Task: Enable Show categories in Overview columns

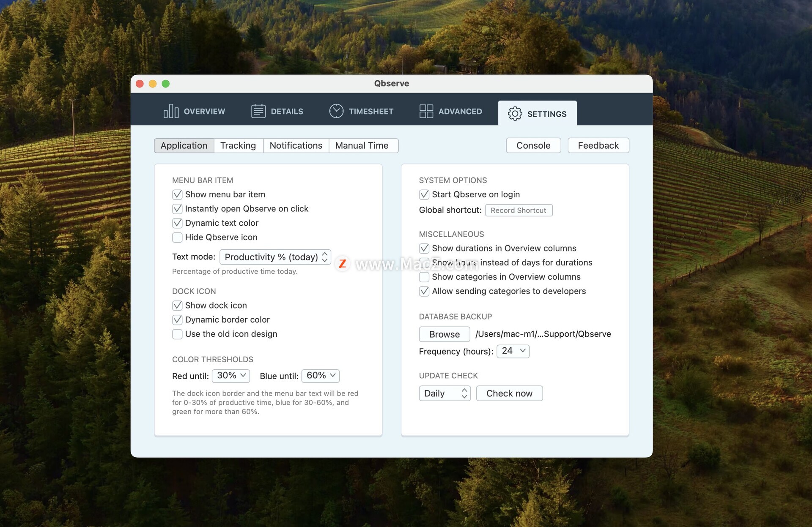Action: [424, 277]
